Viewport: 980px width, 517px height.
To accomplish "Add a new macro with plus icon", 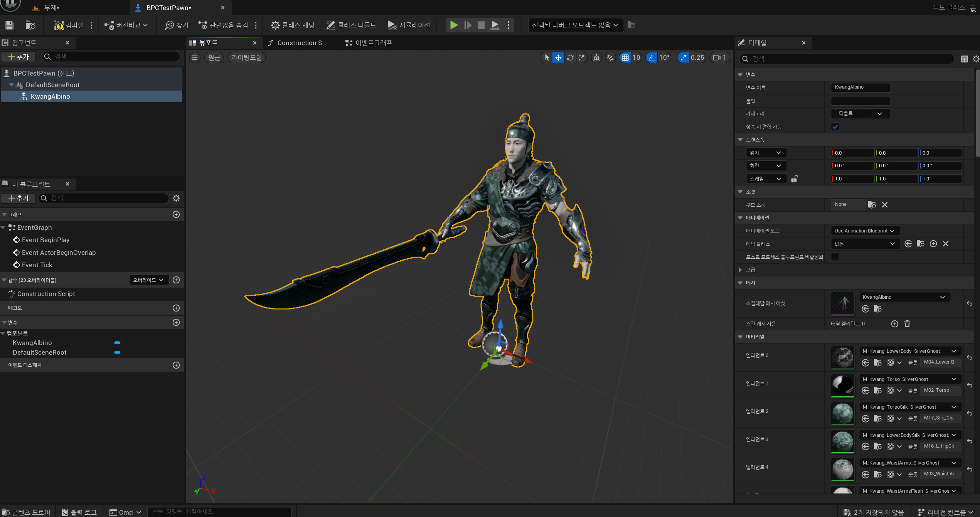I will click(x=176, y=308).
